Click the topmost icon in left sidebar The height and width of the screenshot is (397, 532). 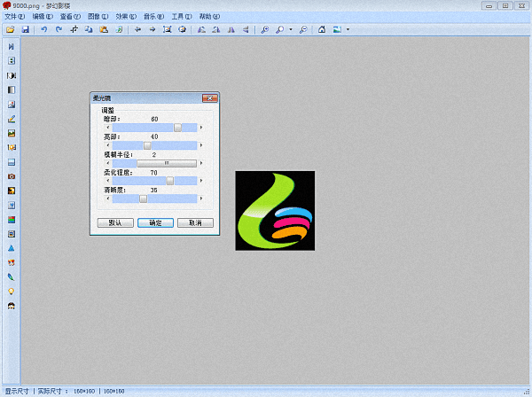point(12,46)
